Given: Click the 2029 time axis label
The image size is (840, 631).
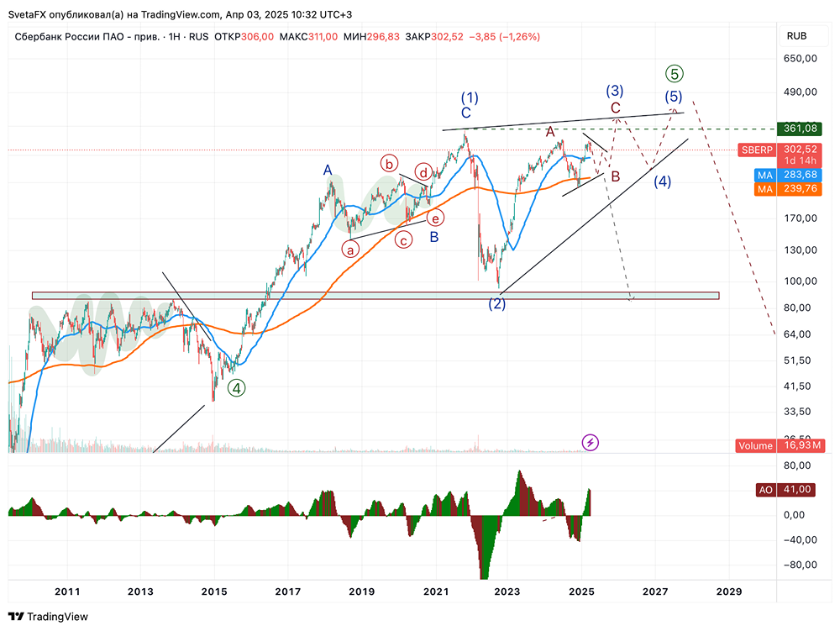Looking at the screenshot, I should (729, 592).
